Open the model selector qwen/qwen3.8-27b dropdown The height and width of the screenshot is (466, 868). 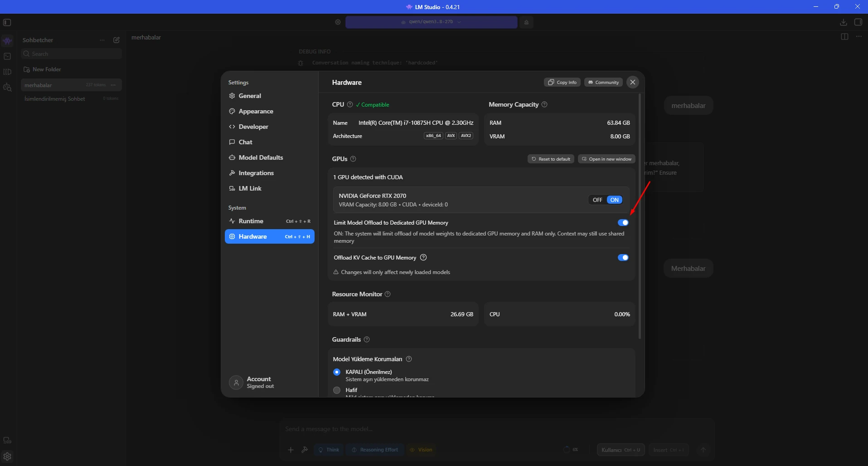click(x=431, y=22)
